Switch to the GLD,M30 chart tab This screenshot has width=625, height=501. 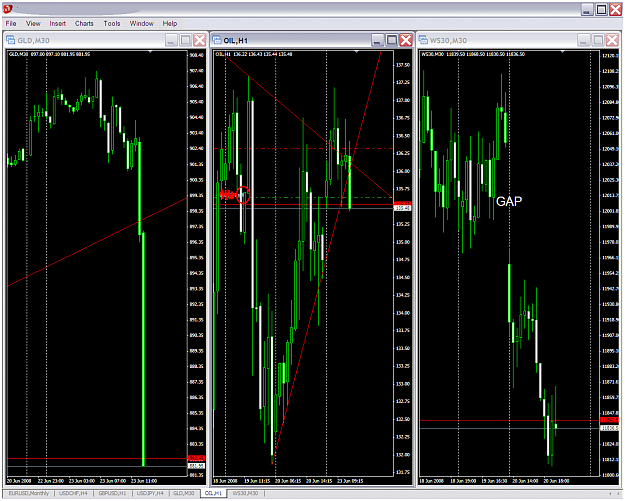183,493
